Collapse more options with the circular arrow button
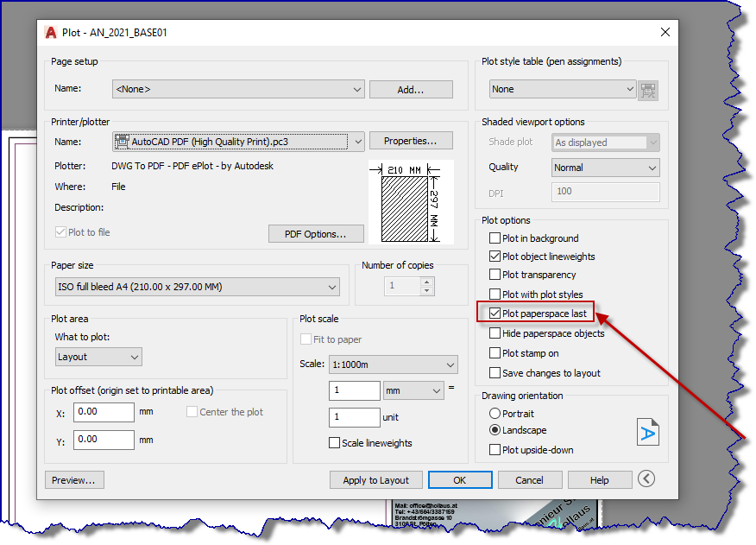The height and width of the screenshot is (545, 756). [x=646, y=479]
